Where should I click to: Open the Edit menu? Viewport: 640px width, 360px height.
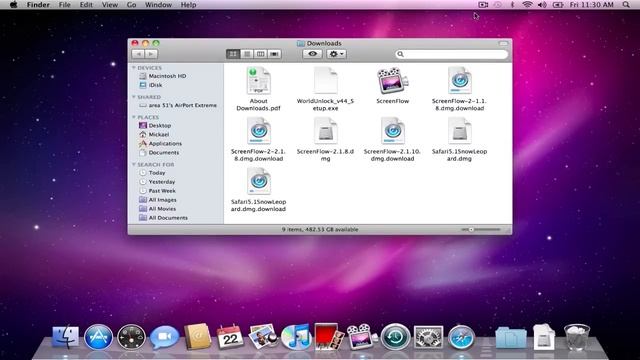tap(86, 5)
